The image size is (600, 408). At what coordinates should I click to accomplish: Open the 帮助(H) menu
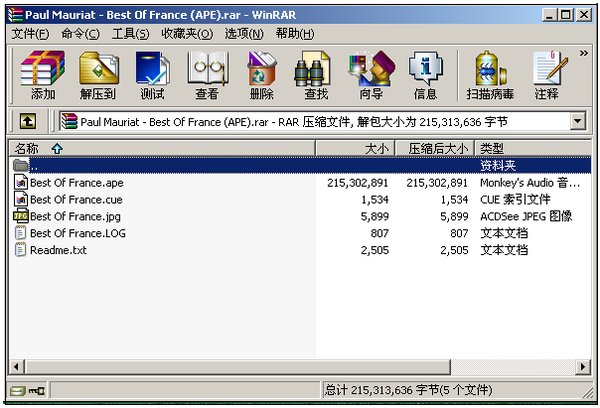295,34
